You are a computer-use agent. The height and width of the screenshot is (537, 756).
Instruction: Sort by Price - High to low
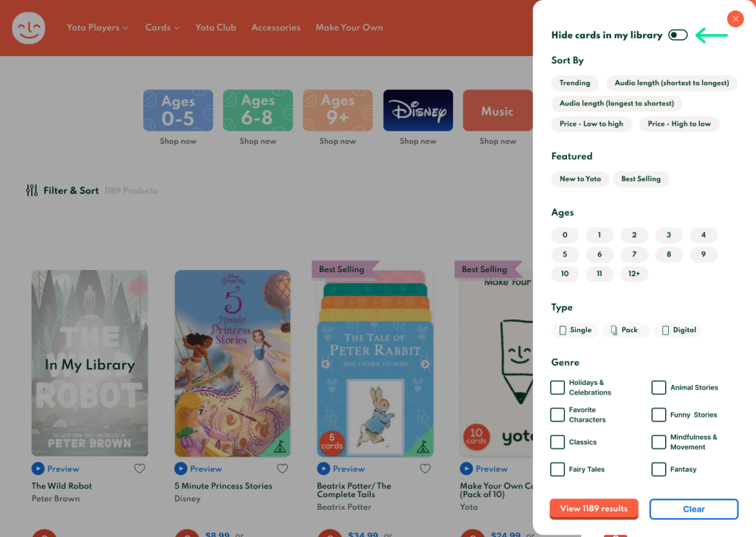click(x=679, y=124)
